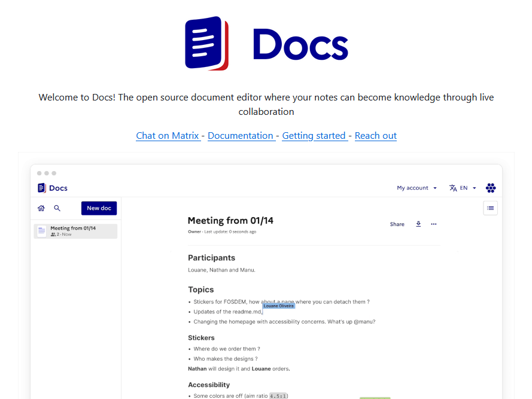532x399 pixels.
Task: Click the Meeting from 01/14 document title
Action: click(231, 221)
